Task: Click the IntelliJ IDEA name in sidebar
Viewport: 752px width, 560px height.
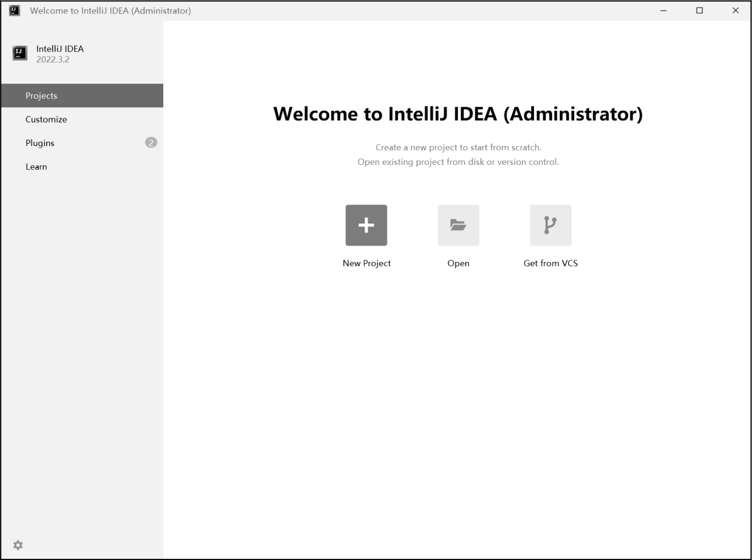Action: pyautogui.click(x=60, y=49)
